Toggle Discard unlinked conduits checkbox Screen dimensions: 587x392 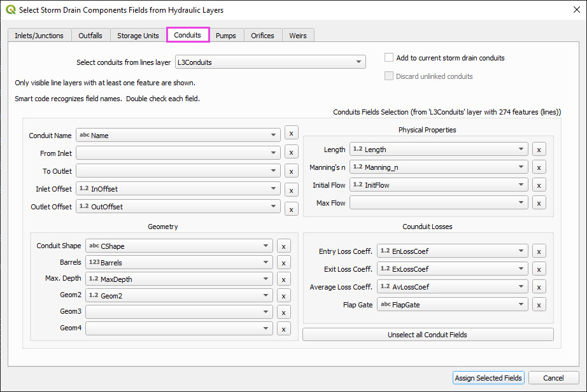pos(390,76)
